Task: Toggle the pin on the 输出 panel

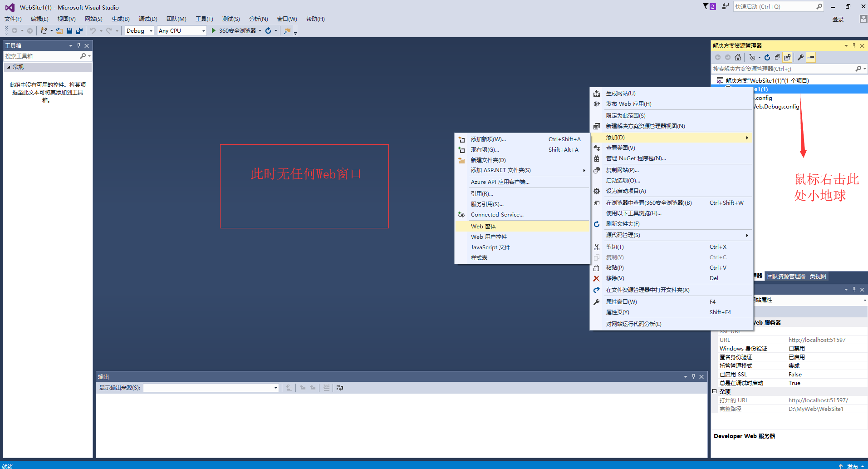Action: tap(693, 376)
